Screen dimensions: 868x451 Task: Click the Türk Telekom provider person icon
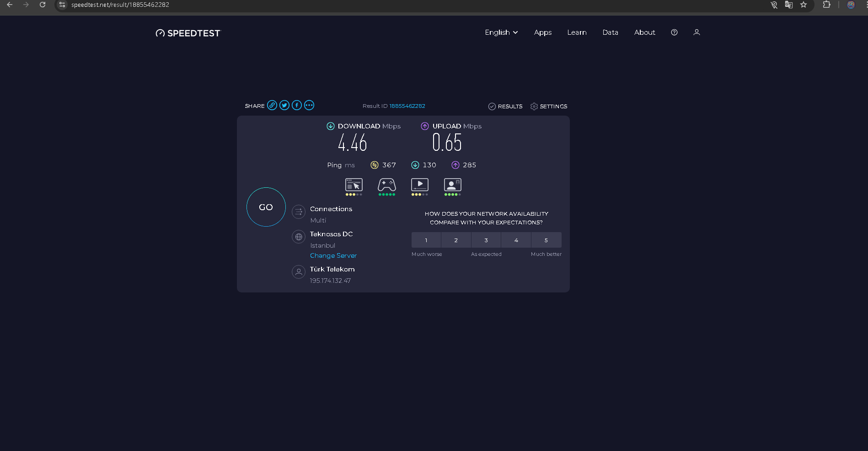pos(299,272)
